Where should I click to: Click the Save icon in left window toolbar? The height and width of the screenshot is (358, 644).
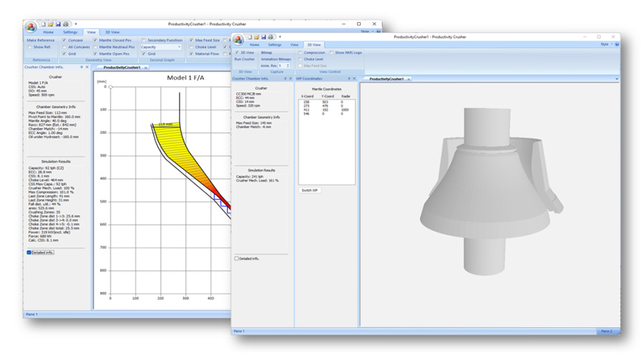point(58,24)
